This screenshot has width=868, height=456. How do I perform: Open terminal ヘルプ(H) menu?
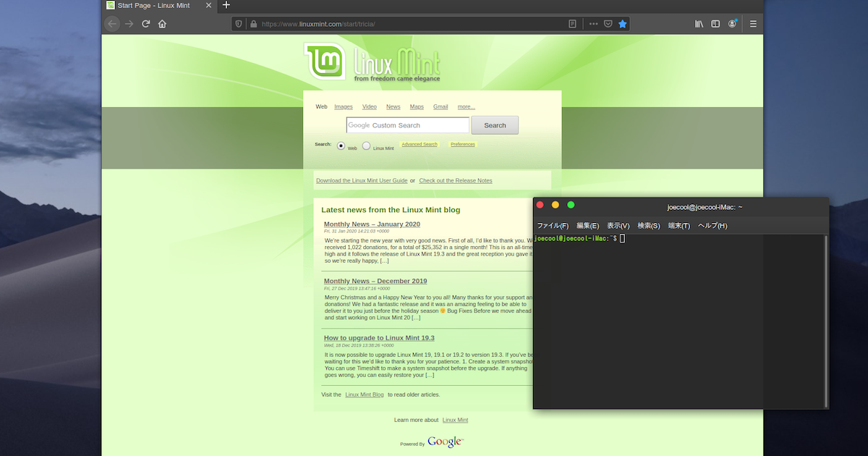coord(712,226)
